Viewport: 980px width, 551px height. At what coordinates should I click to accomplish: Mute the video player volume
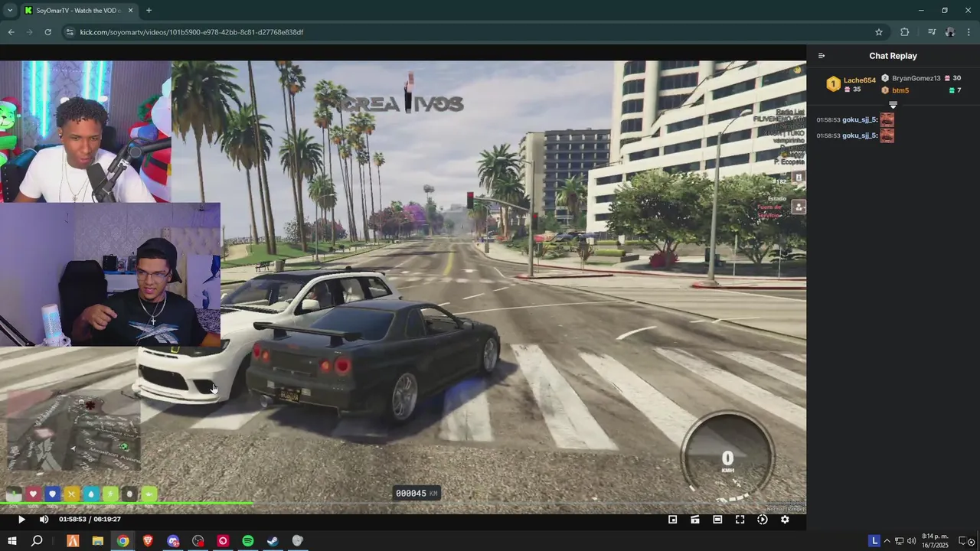click(44, 520)
